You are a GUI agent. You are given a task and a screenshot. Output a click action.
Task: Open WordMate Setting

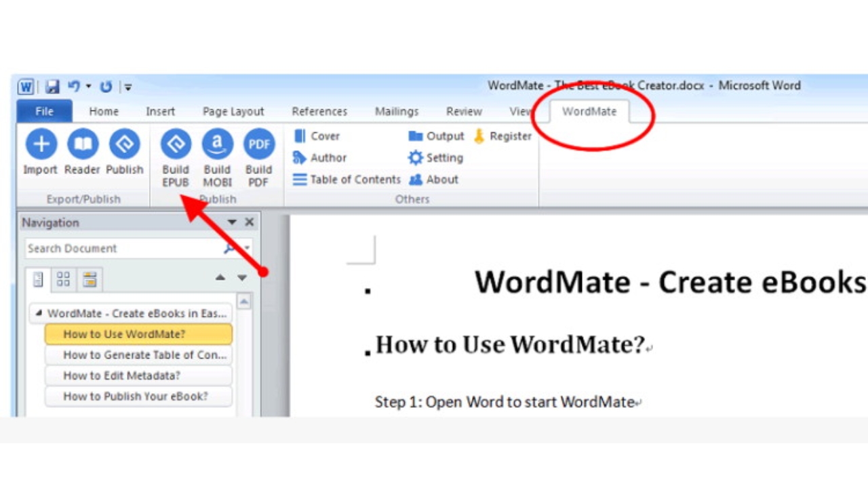point(435,158)
